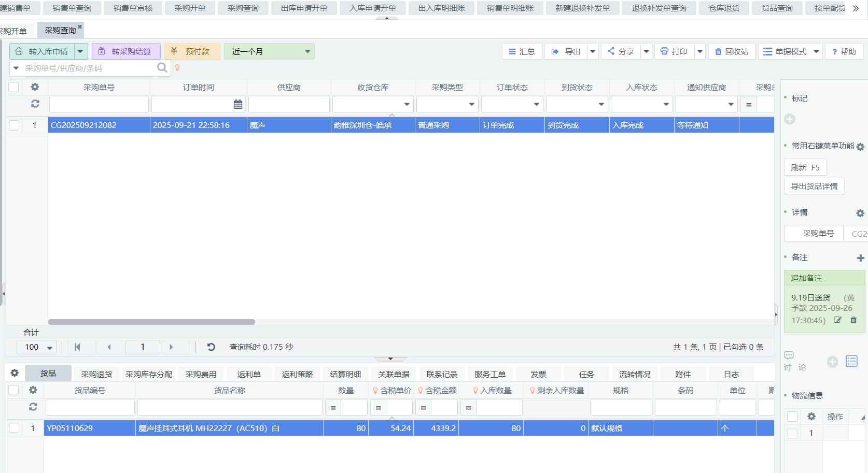Open calendar picker in 订单时间 filter
Screen dimensions: 868x473
click(238, 104)
